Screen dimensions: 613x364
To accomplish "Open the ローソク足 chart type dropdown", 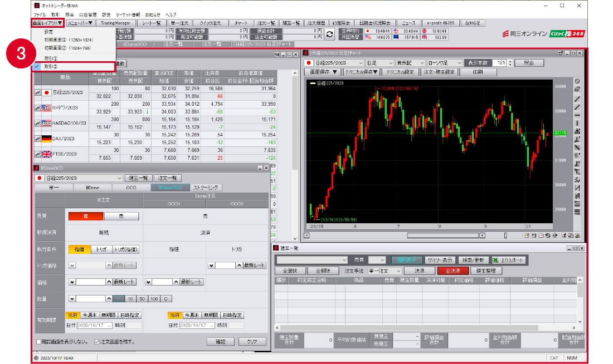I will pyautogui.click(x=445, y=63).
